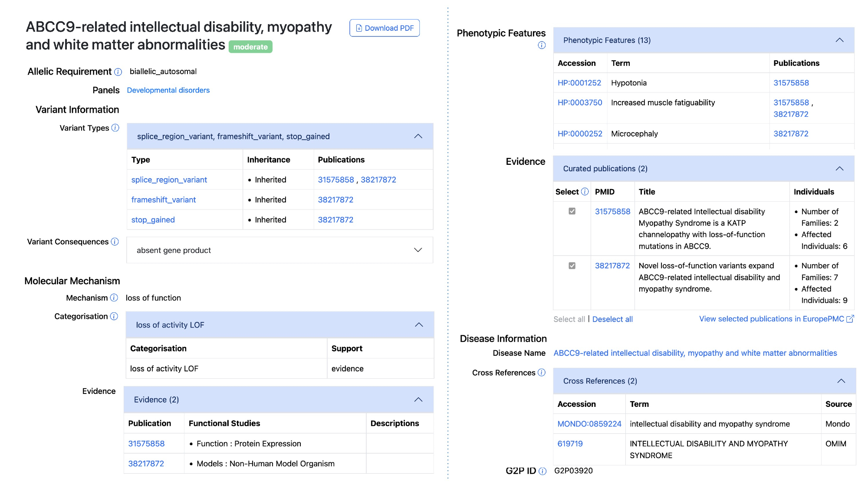The height and width of the screenshot is (488, 868).
Task: Click info icon next to Variant Types
Action: pyautogui.click(x=115, y=128)
